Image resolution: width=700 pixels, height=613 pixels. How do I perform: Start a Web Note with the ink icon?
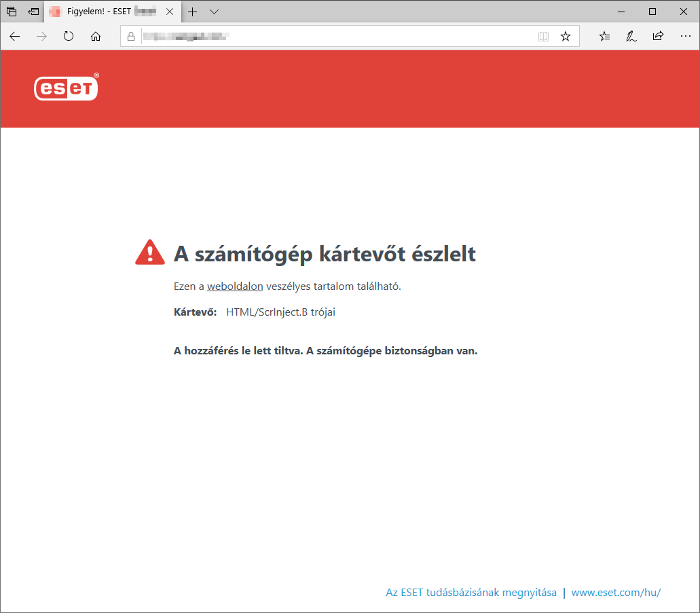[631, 36]
